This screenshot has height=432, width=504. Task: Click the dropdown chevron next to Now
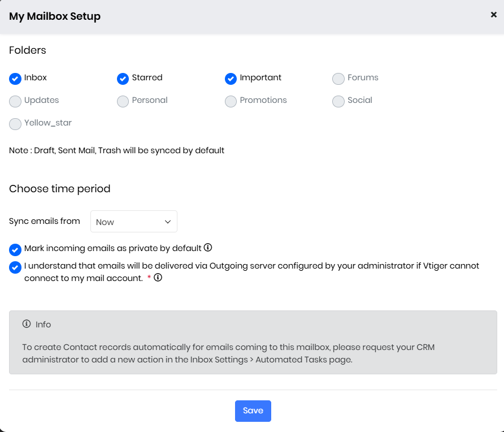tap(167, 222)
